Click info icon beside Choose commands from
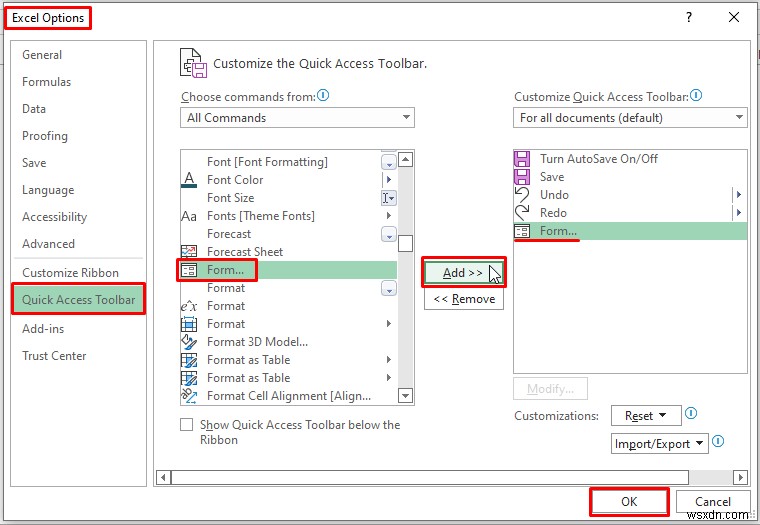The width and height of the screenshot is (760, 525). coord(323,95)
